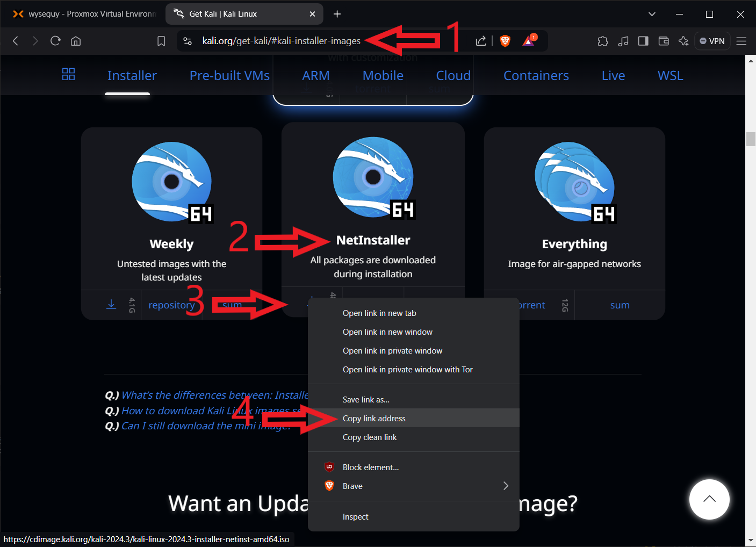Click the Everything heading
Screen dimensions: 756x547
coord(574,244)
